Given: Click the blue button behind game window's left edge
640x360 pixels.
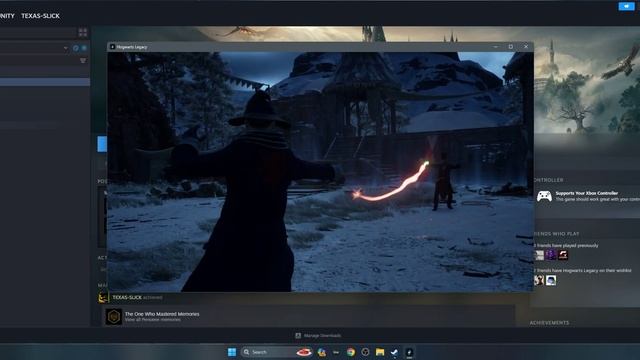Looking at the screenshot, I should click(102, 144).
